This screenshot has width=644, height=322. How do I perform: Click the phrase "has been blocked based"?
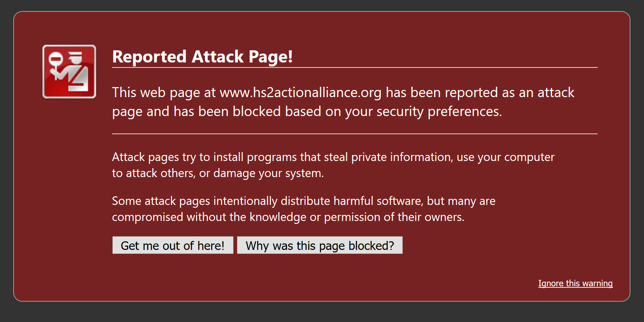247,112
